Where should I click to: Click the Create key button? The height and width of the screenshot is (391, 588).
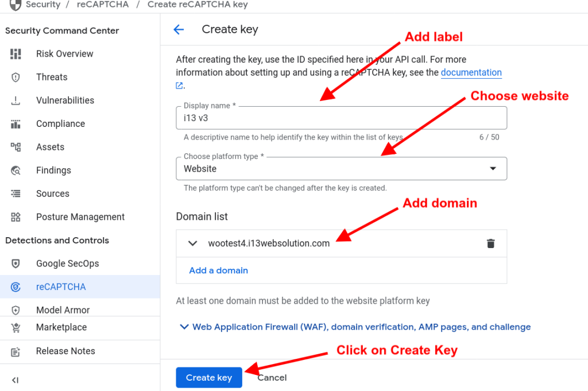point(208,377)
